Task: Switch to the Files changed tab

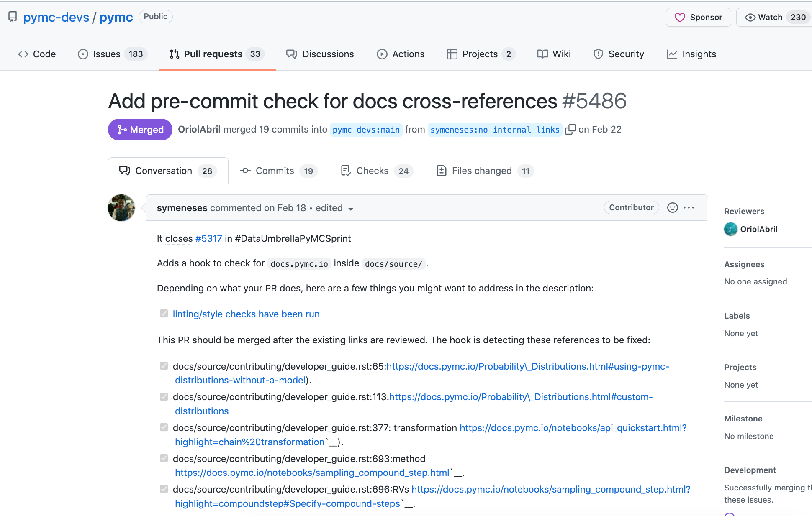Action: click(482, 171)
